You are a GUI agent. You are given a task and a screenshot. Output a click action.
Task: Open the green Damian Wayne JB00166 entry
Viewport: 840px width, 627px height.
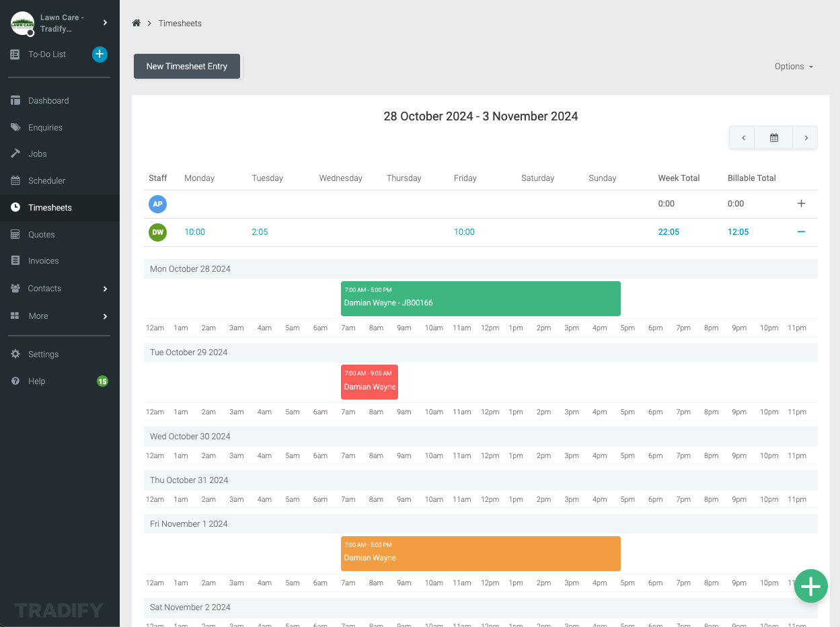click(x=480, y=299)
